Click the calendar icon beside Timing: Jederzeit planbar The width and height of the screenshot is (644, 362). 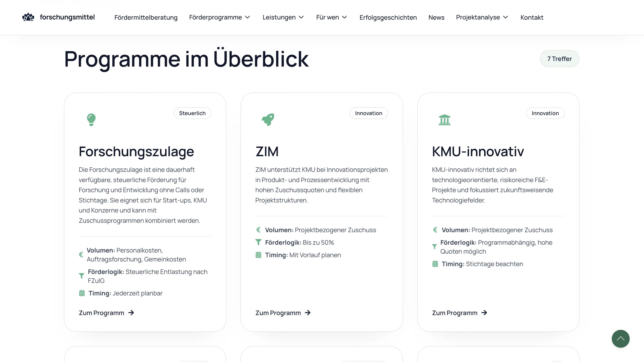[82, 293]
